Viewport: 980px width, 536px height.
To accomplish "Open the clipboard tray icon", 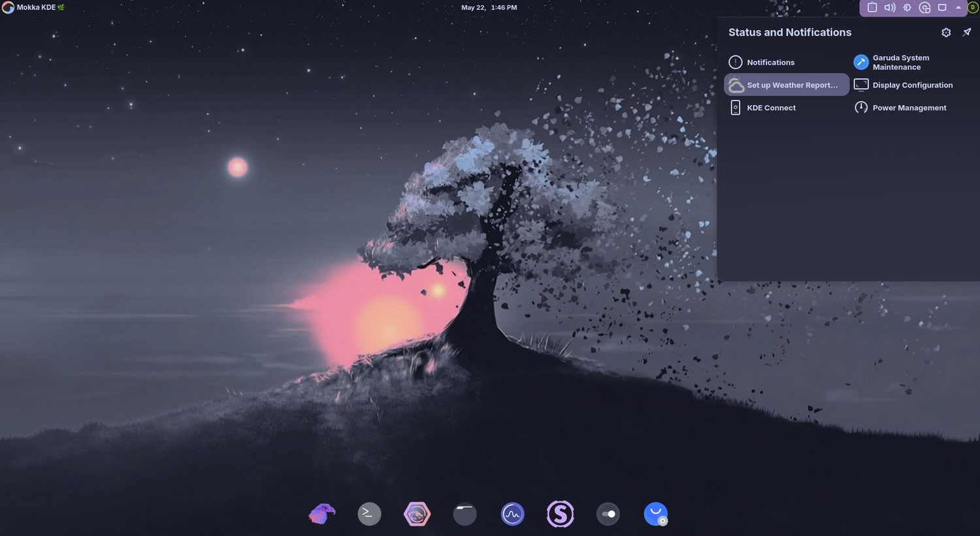I will [872, 8].
